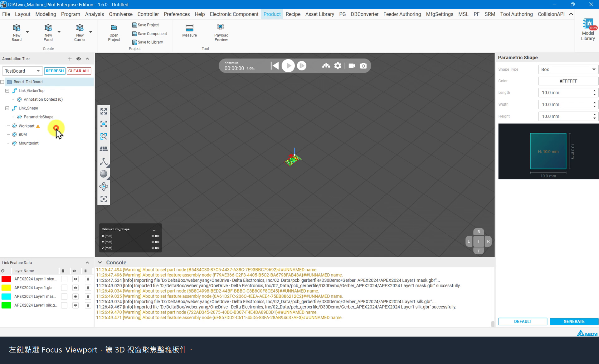Collapse the Link_GerberTop tree node
599x364 pixels.
(7, 91)
